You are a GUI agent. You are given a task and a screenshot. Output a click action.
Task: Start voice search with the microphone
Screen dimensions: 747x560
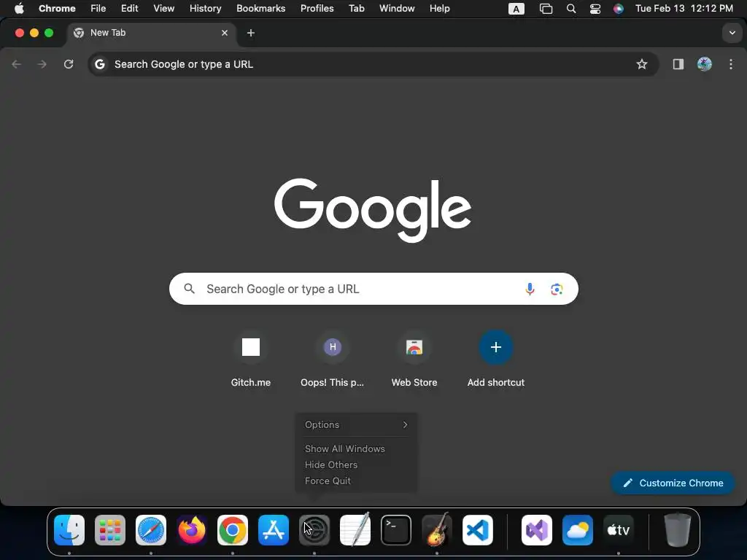(x=530, y=289)
